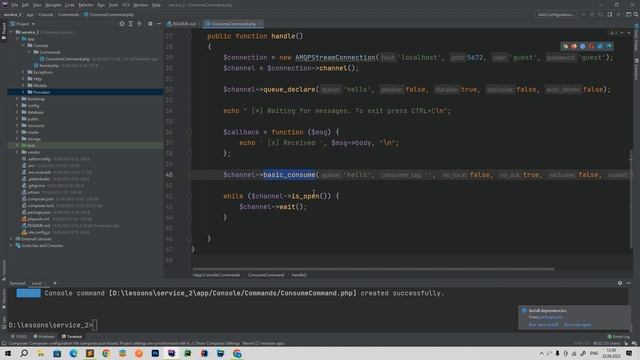The height and width of the screenshot is (360, 640).
Task: Collapse the service_2 root folder
Action: tap(11, 32)
